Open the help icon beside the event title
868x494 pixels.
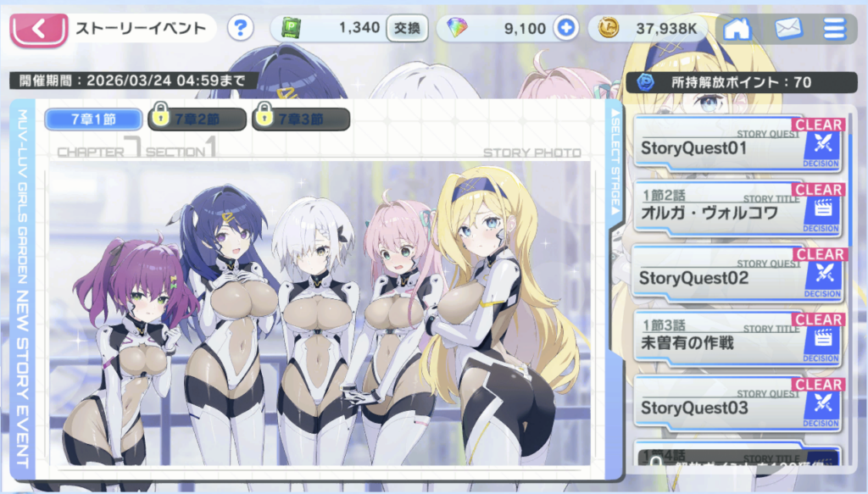[x=240, y=28]
